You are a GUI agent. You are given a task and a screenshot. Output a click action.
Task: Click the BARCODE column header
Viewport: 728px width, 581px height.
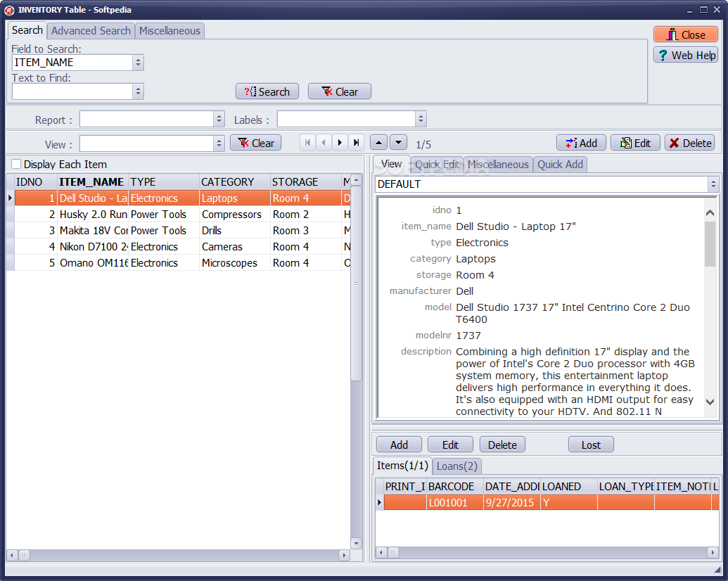point(455,486)
